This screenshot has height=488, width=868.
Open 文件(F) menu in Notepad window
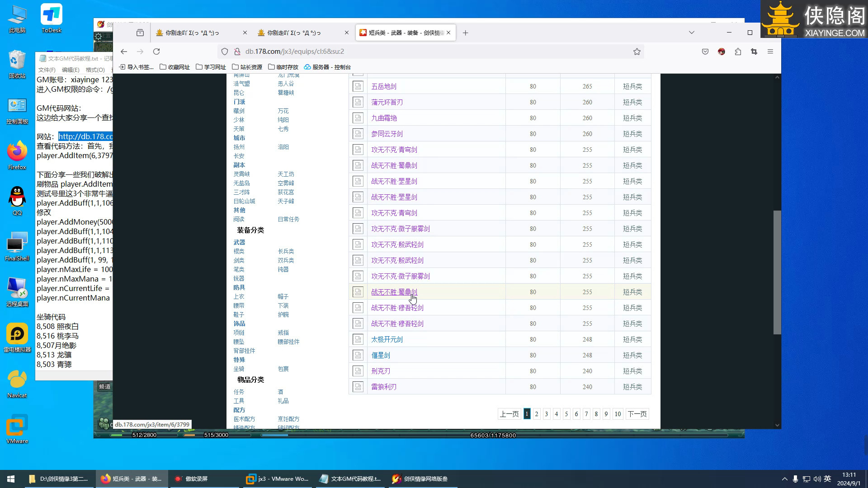47,70
